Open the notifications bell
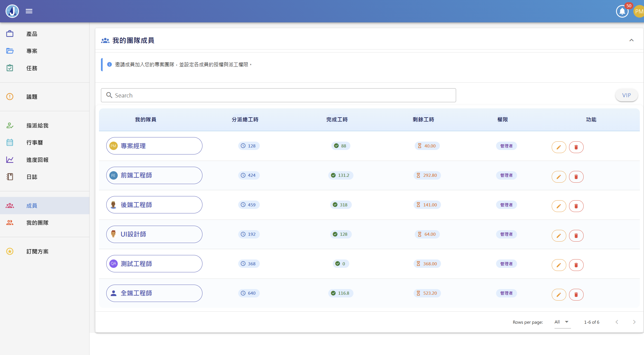Image resolution: width=644 pixels, height=355 pixels. coord(622,11)
